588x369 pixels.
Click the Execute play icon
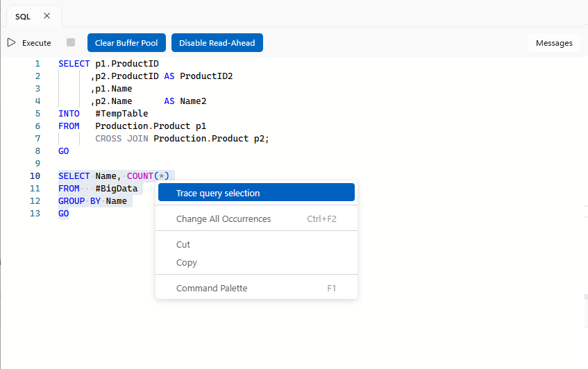coord(11,43)
